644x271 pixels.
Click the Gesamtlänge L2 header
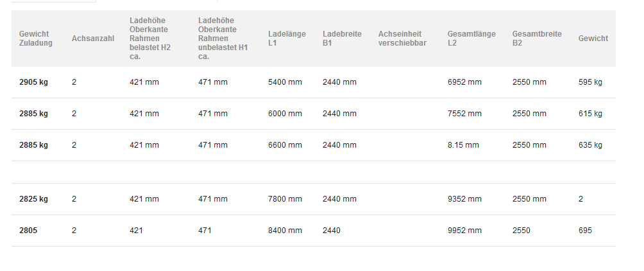pyautogui.click(x=471, y=39)
